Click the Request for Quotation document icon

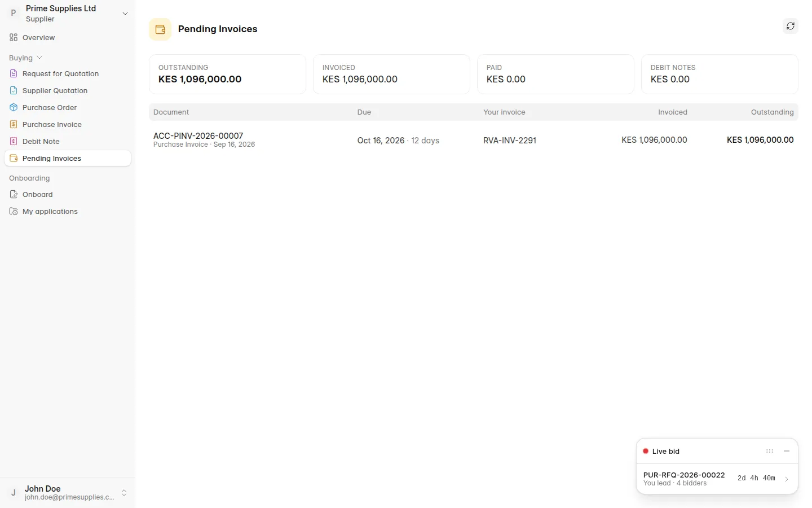coord(14,73)
